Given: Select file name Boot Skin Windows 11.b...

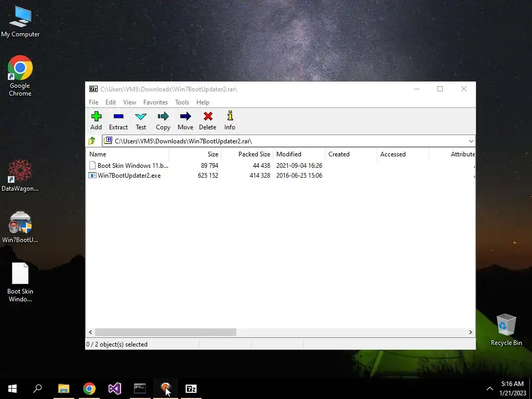Looking at the screenshot, I should tap(132, 166).
